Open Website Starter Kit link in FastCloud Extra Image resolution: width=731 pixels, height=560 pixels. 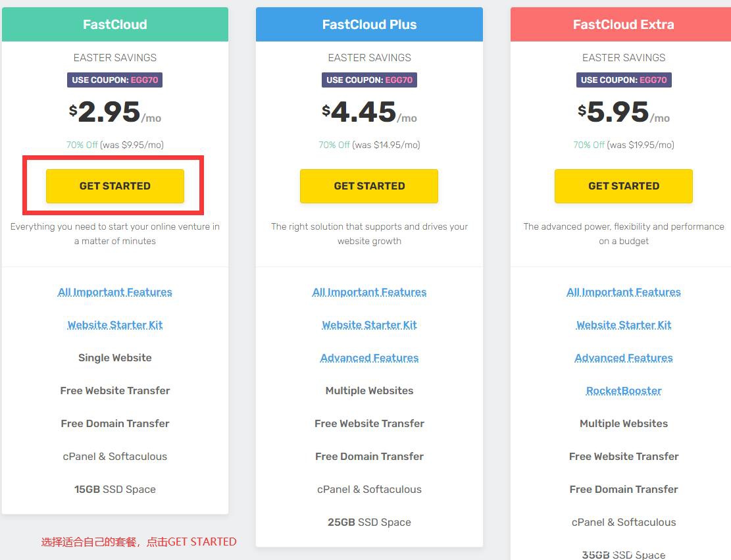pos(623,325)
